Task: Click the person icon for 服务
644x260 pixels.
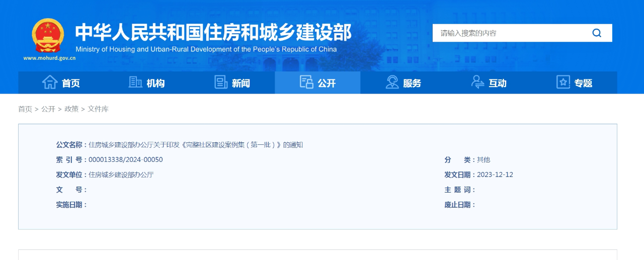Action: click(392, 82)
